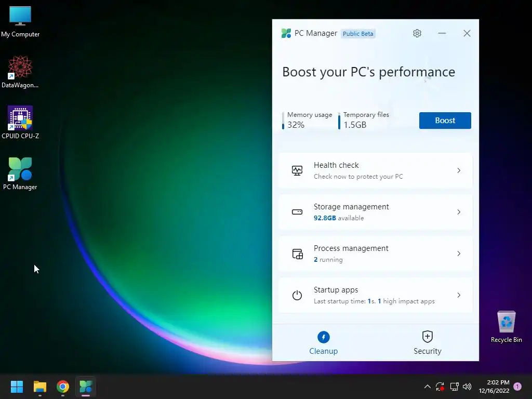The width and height of the screenshot is (532, 399).
Task: Select DataWagon desktop shortcut
Action: (20, 72)
